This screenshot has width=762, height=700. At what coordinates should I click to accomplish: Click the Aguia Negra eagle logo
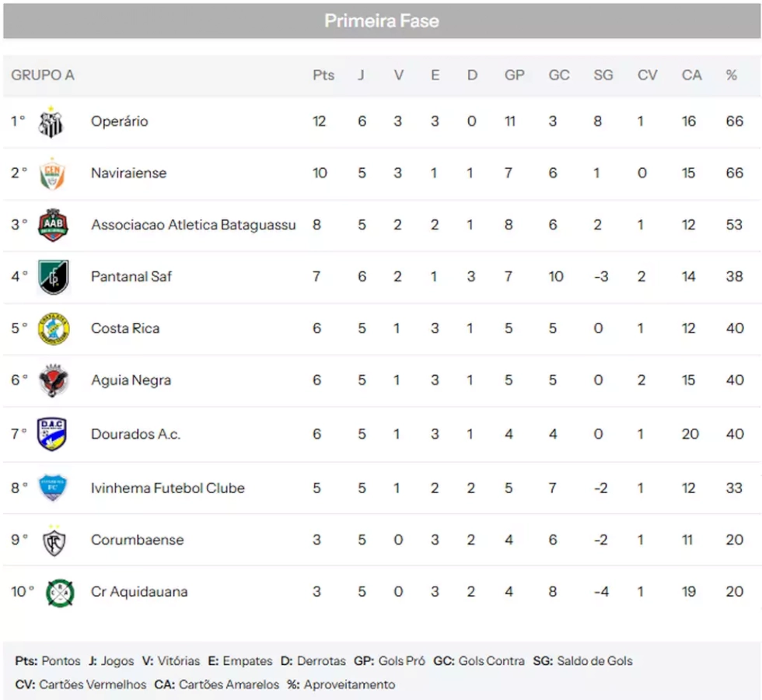tap(54, 380)
